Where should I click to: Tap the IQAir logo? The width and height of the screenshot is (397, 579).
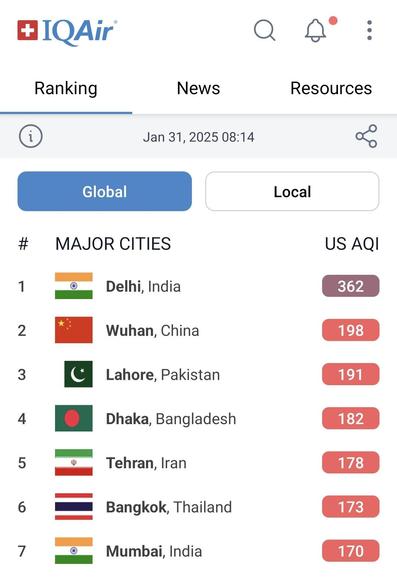pos(67,32)
